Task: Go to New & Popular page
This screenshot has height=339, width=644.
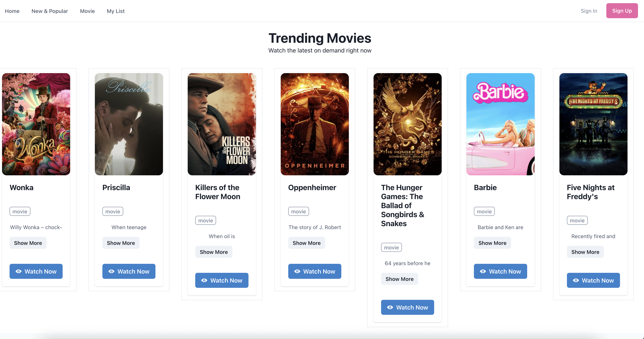Action: [50, 11]
